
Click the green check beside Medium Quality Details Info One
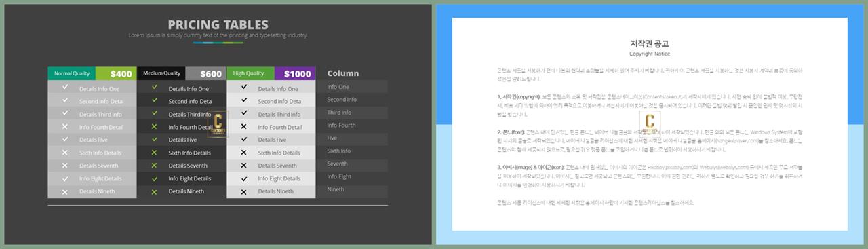point(155,88)
